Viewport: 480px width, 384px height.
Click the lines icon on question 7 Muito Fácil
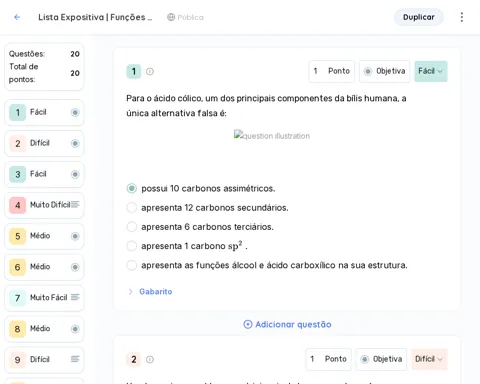point(75,297)
